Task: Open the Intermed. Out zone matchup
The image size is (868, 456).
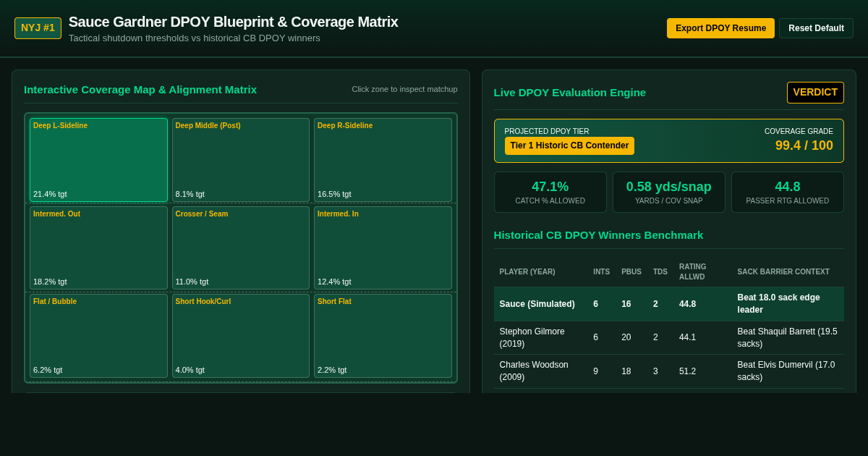Action: click(98, 248)
